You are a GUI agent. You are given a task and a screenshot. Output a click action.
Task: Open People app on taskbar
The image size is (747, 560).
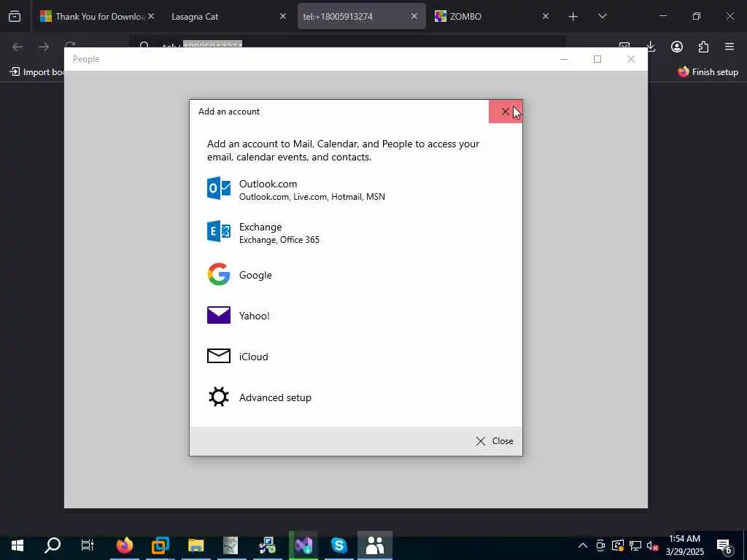click(x=375, y=545)
